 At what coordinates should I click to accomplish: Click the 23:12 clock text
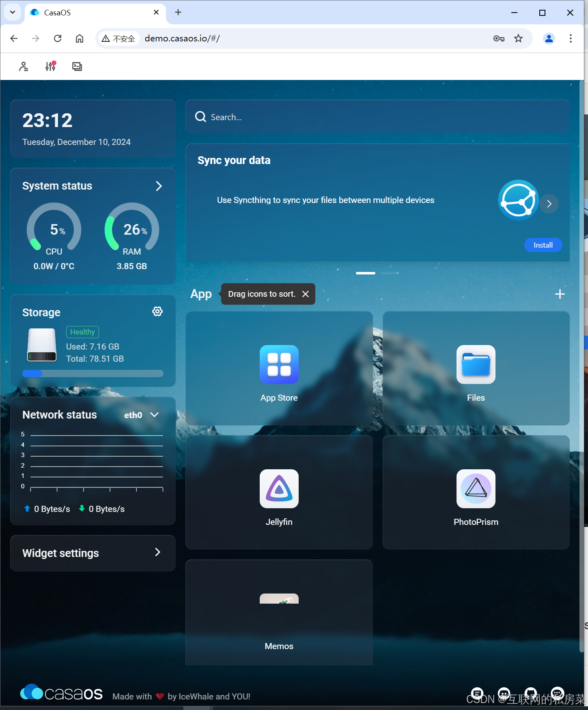pyautogui.click(x=47, y=121)
